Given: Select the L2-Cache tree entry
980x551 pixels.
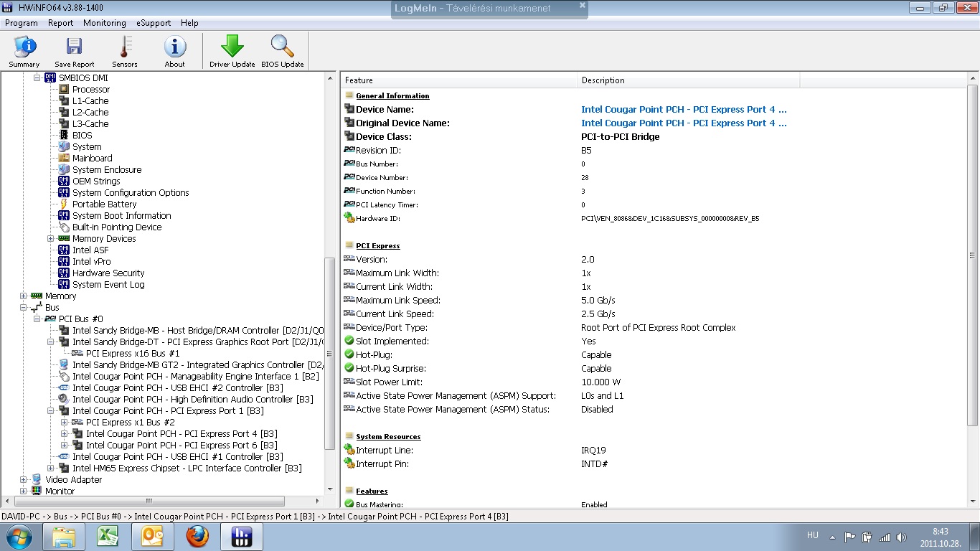Looking at the screenshot, I should (x=90, y=112).
